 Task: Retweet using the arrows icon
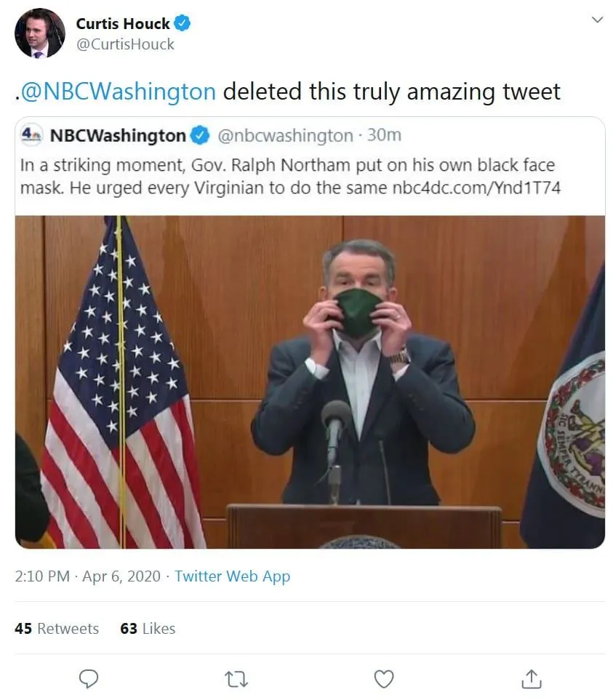point(236,678)
